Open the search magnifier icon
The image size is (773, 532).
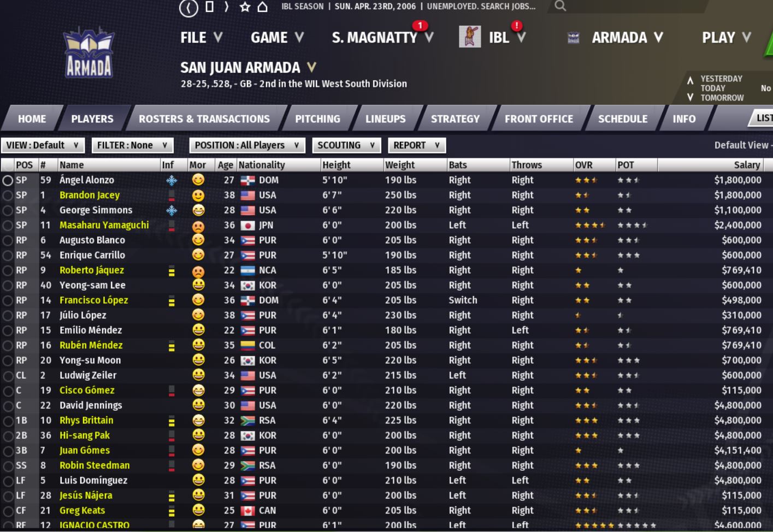[x=560, y=6]
